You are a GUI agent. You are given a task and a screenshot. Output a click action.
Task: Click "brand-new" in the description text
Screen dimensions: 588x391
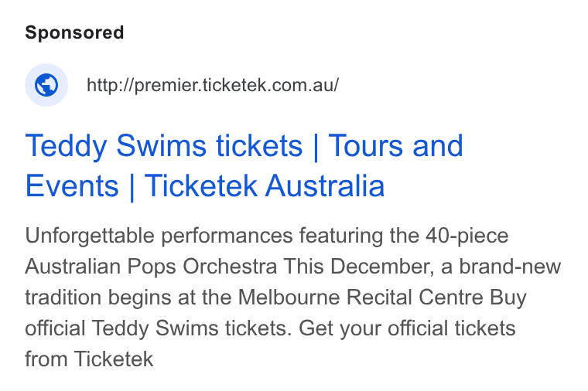(510, 267)
